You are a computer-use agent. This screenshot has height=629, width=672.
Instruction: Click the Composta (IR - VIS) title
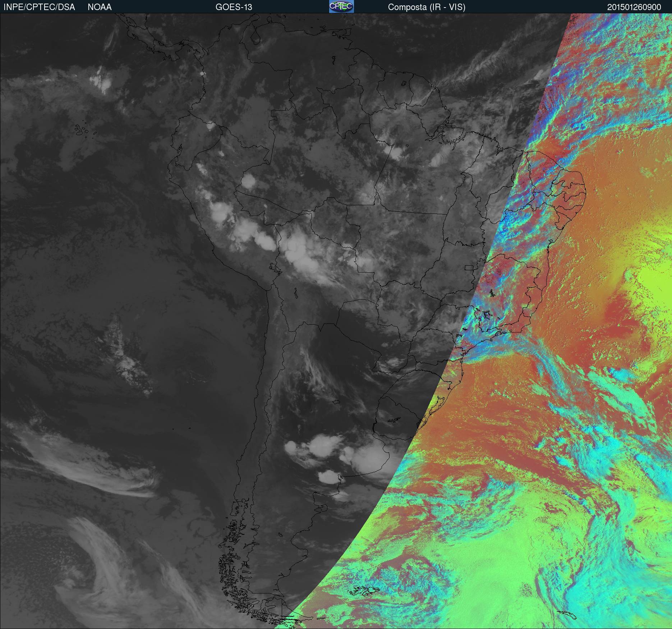point(427,7)
